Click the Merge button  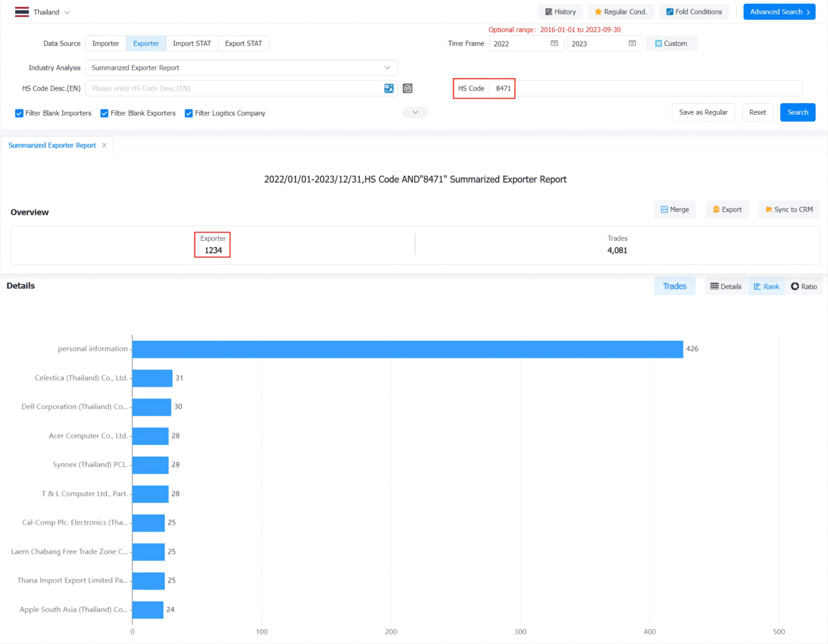point(675,209)
